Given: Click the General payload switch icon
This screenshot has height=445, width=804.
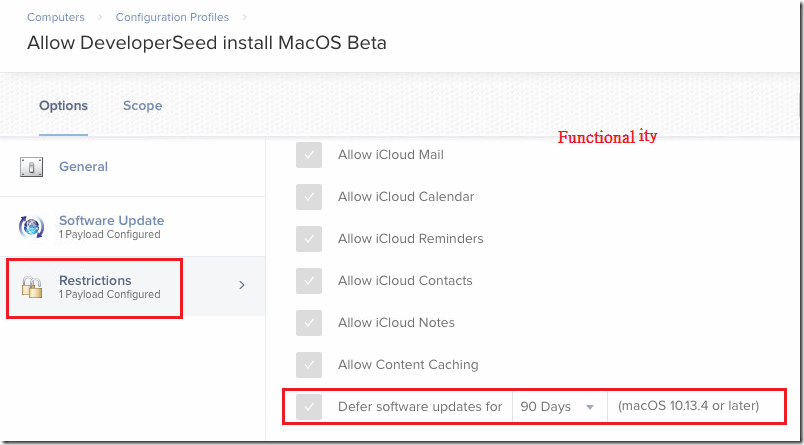Looking at the screenshot, I should click(x=31, y=167).
